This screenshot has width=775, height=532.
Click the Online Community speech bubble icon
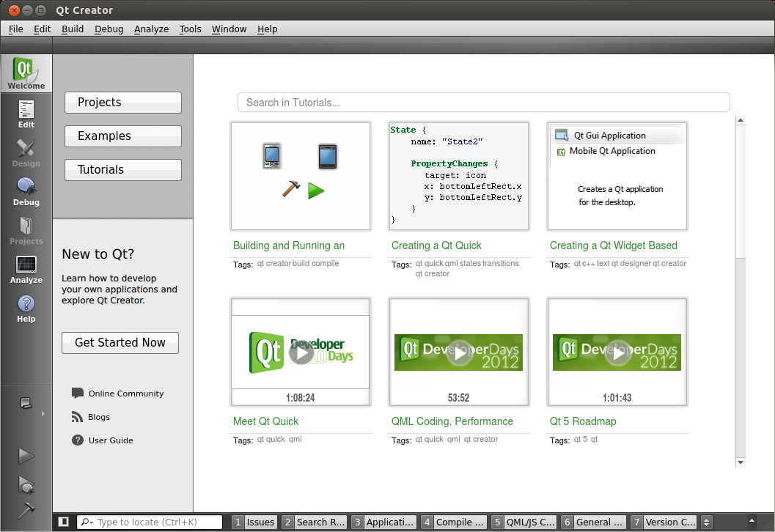coord(78,394)
